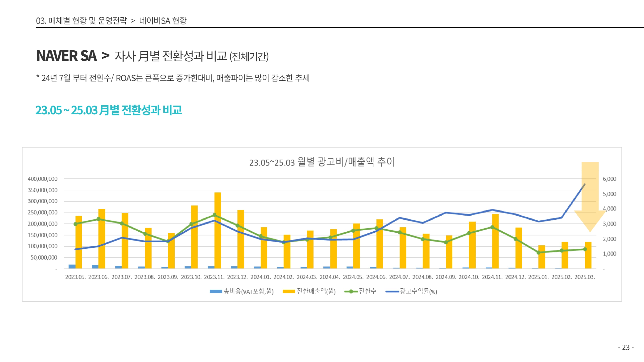Viewport: 644px width, 362px height.
Task: Click the x-axis label '2024.10.'
Action: coord(469,277)
